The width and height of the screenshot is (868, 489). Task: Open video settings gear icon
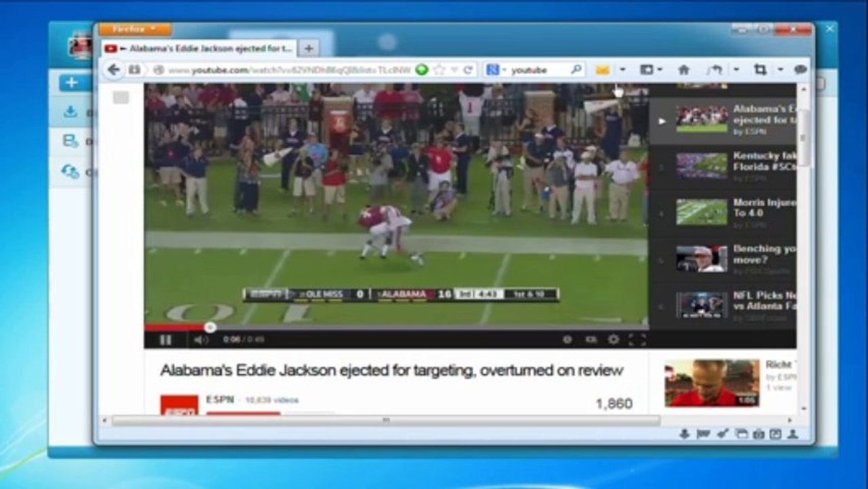(614, 340)
